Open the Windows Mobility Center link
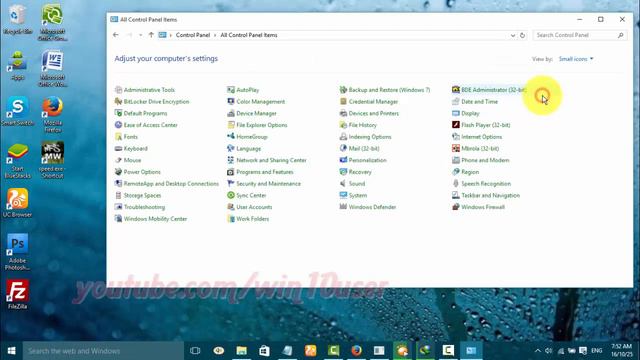Screen dimensions: 640x360 [156, 219]
